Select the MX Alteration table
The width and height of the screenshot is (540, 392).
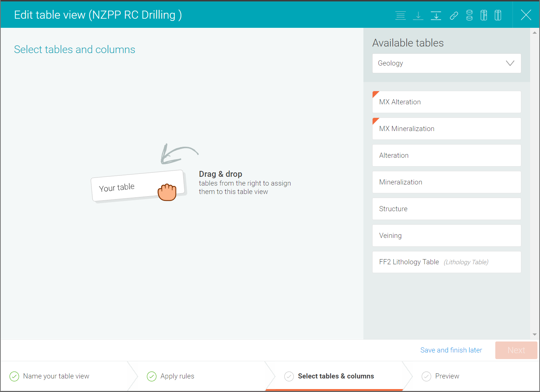pos(446,102)
